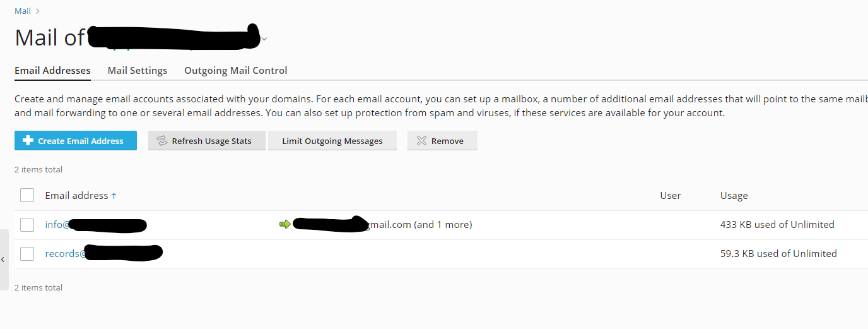
Task: Click the plus icon on Create Email Address
Action: (x=28, y=141)
